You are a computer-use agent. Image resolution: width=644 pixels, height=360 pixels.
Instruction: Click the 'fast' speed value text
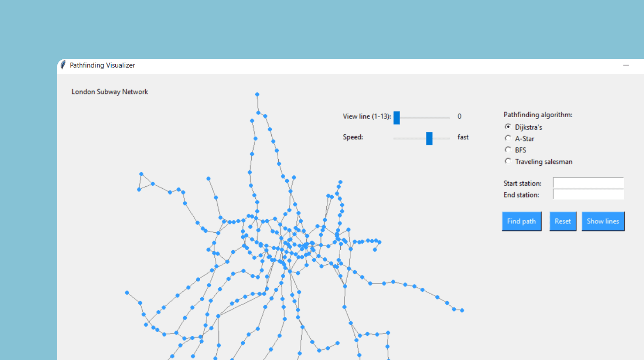[x=463, y=137]
